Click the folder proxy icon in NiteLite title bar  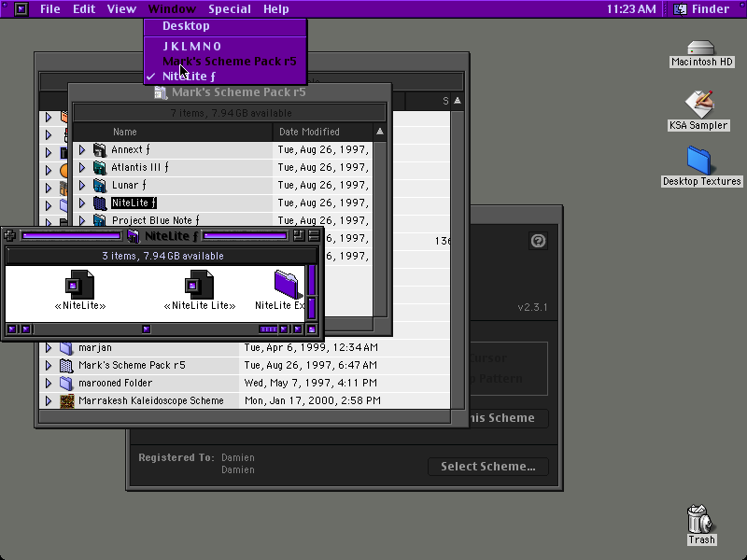134,236
